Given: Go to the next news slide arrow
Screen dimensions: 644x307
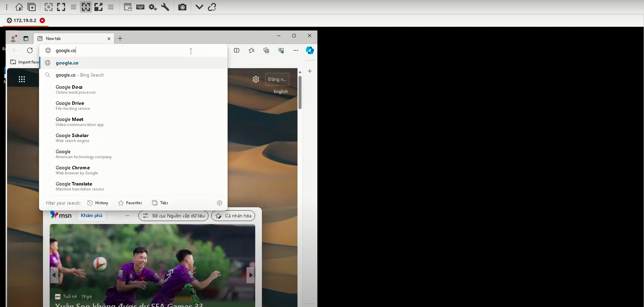Looking at the screenshot, I should (x=251, y=275).
